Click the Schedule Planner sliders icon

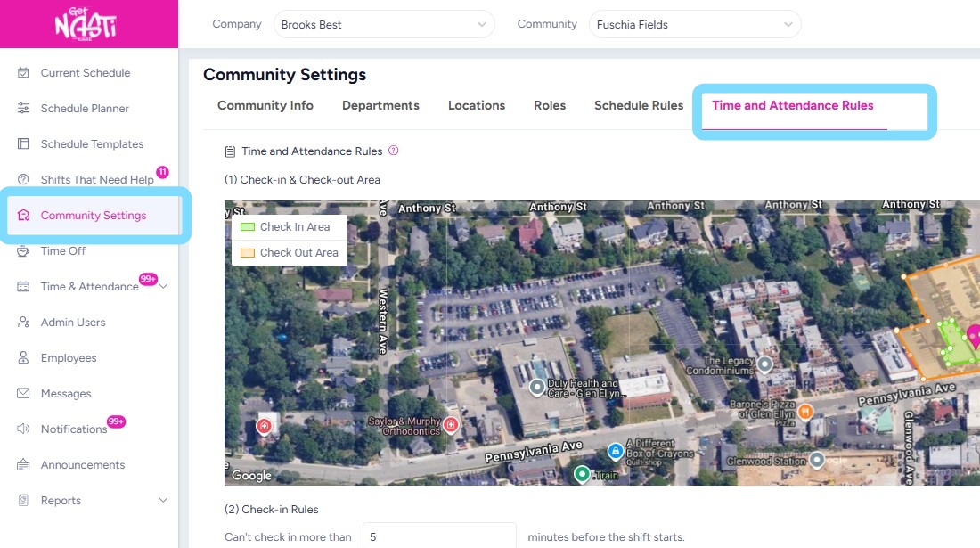(23, 108)
